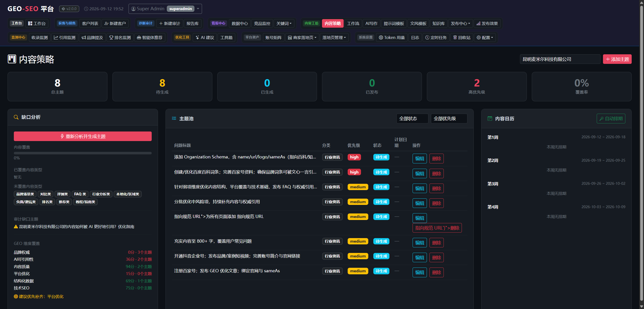Click the 内容日历 calendar icon

(490, 118)
